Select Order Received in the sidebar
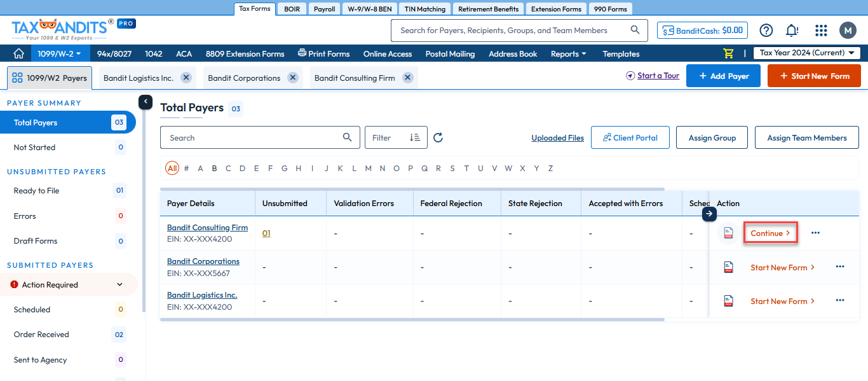This screenshot has width=868, height=381. pyautogui.click(x=68, y=334)
